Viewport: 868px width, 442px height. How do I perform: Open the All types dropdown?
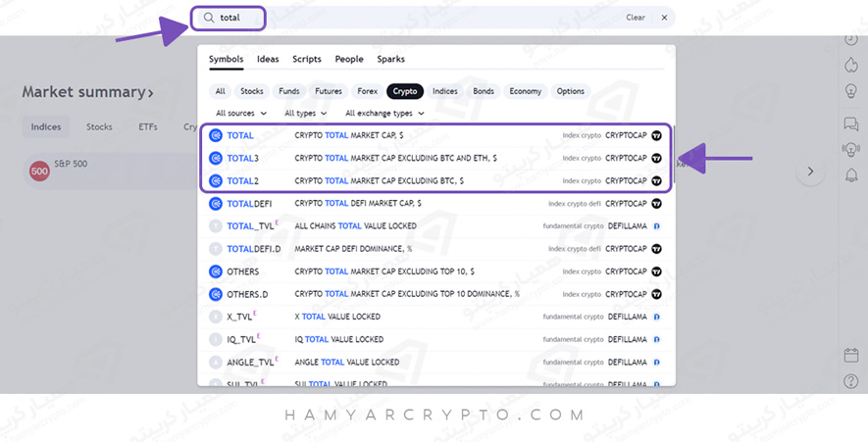coord(306,114)
